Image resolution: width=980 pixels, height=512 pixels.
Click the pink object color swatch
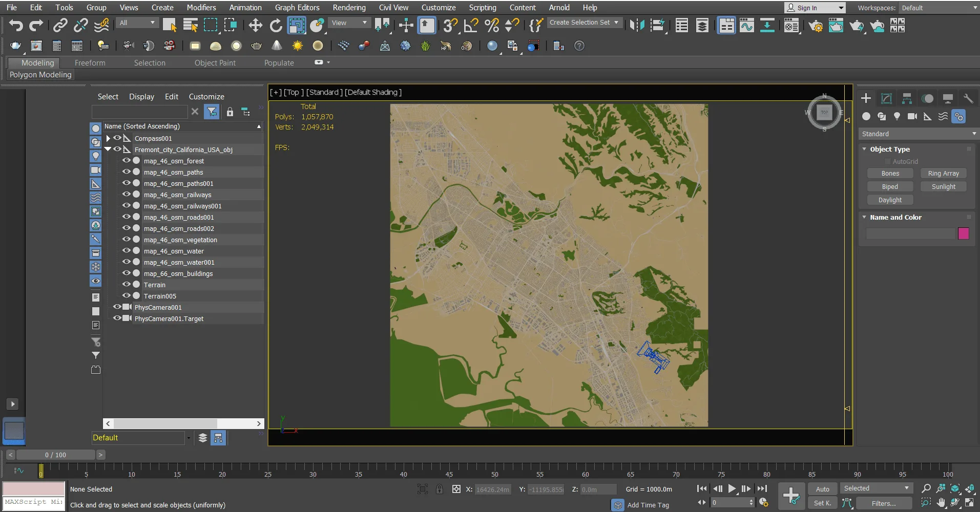(x=963, y=233)
